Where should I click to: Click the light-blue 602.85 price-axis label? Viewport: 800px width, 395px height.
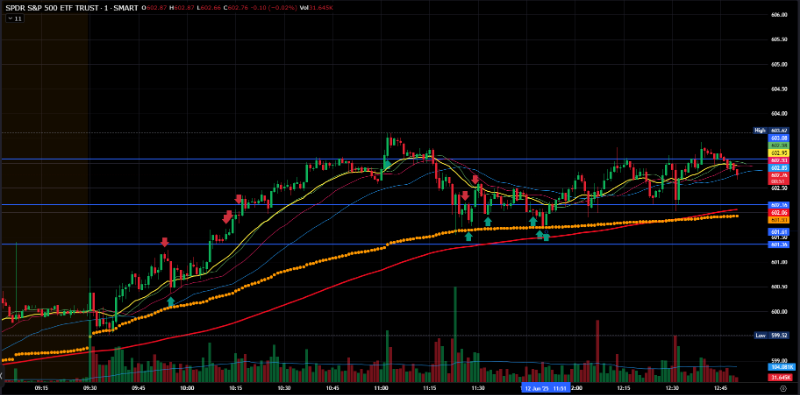(x=779, y=167)
